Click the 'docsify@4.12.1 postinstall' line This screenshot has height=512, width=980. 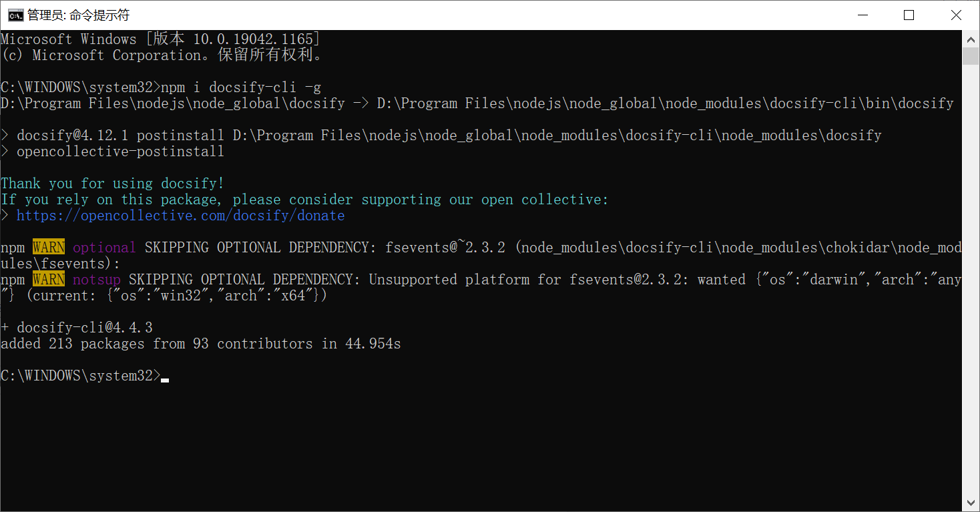[441, 136]
